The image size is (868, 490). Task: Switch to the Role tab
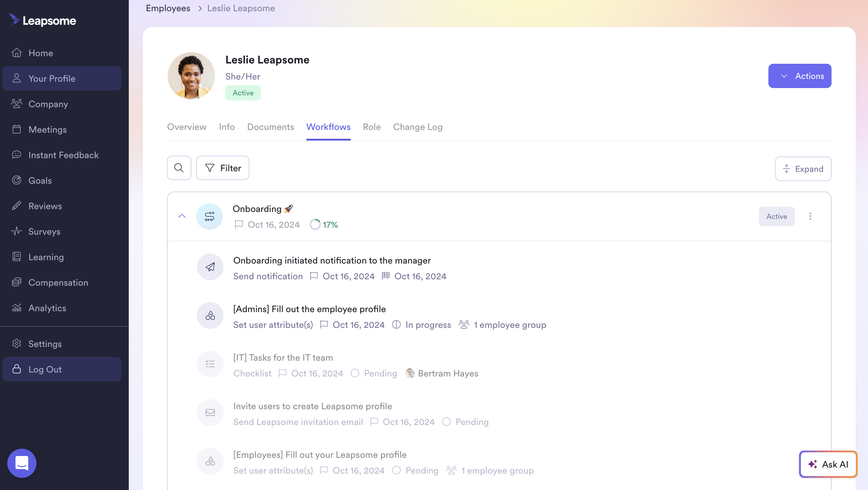pos(372,127)
